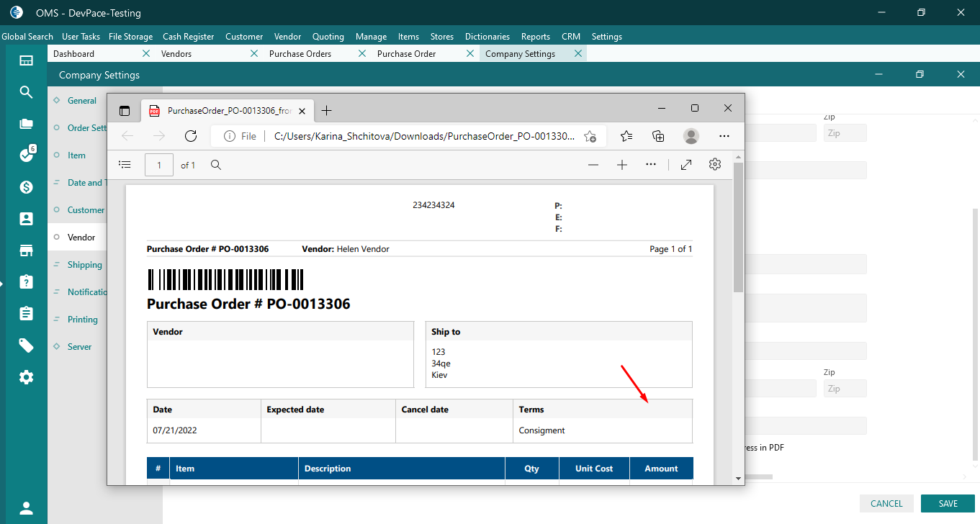Select Printing in Company Settings list

pos(82,320)
